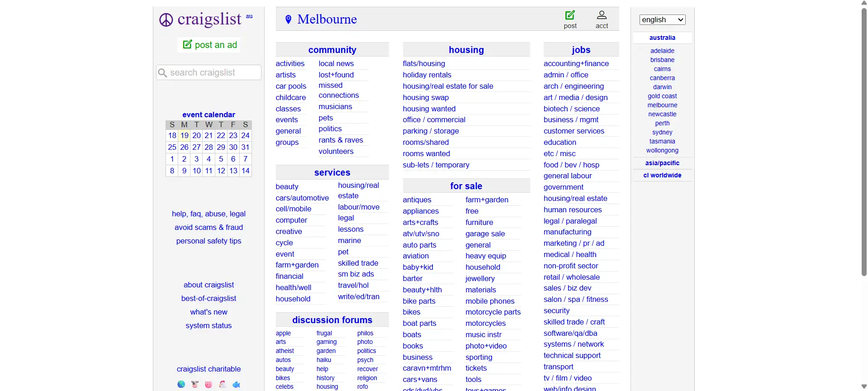Open the housing section header

coord(466,50)
